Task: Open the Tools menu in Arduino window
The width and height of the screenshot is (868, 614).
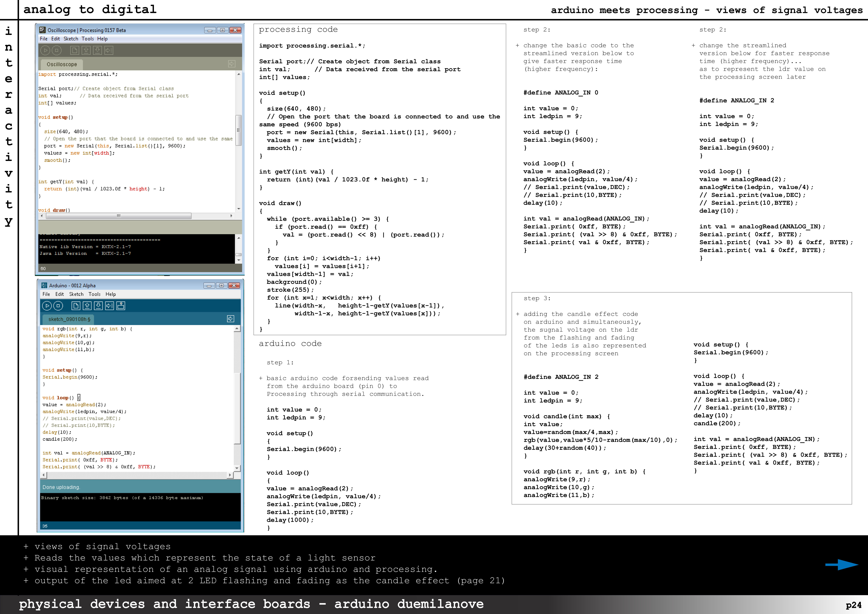Action: click(x=94, y=294)
